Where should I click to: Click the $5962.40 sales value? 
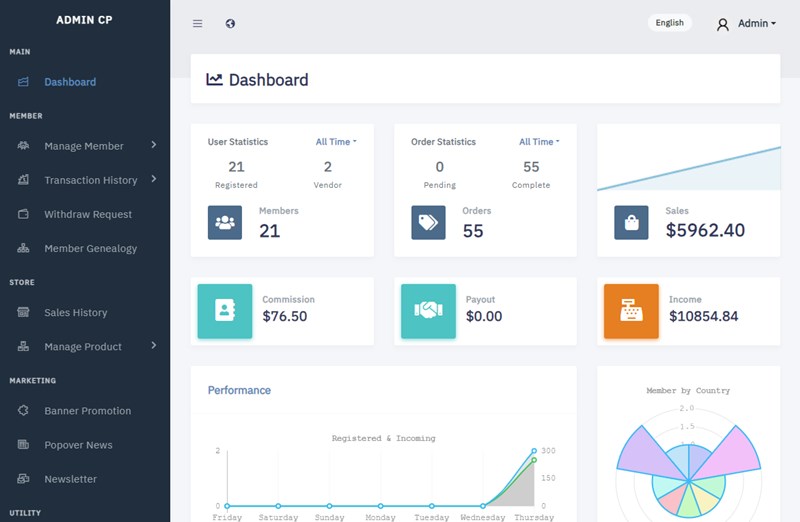(x=705, y=230)
